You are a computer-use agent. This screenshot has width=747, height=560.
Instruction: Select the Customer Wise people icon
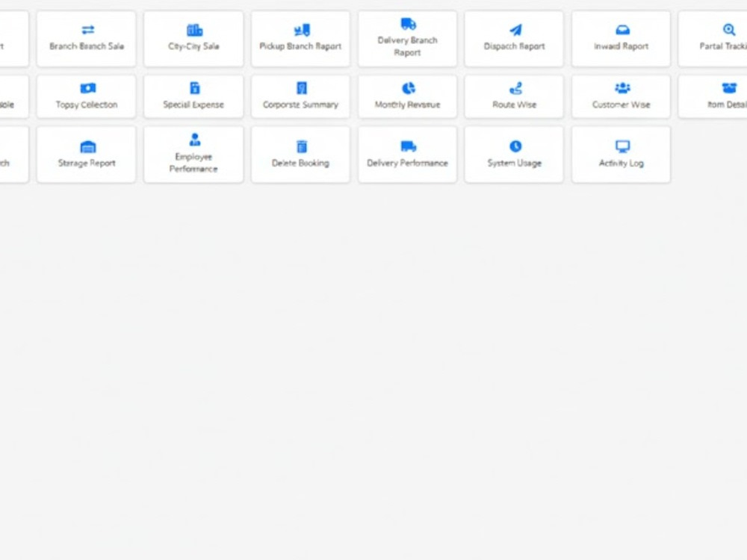pos(622,88)
